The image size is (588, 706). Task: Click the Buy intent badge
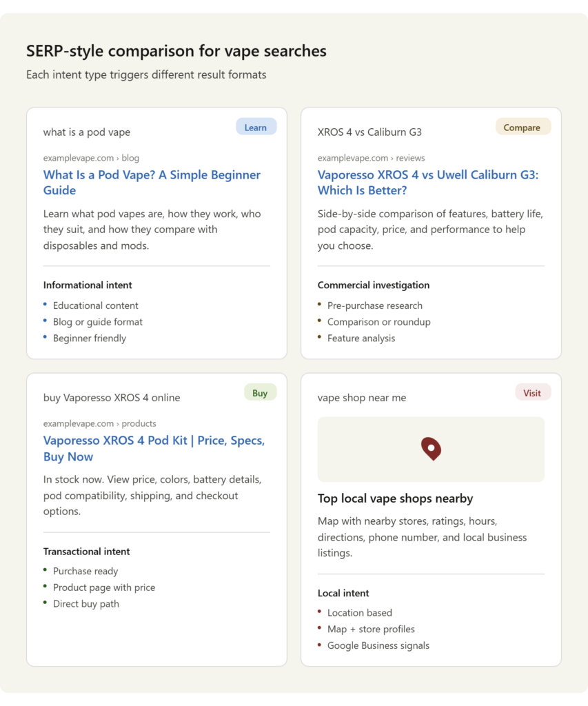point(260,393)
